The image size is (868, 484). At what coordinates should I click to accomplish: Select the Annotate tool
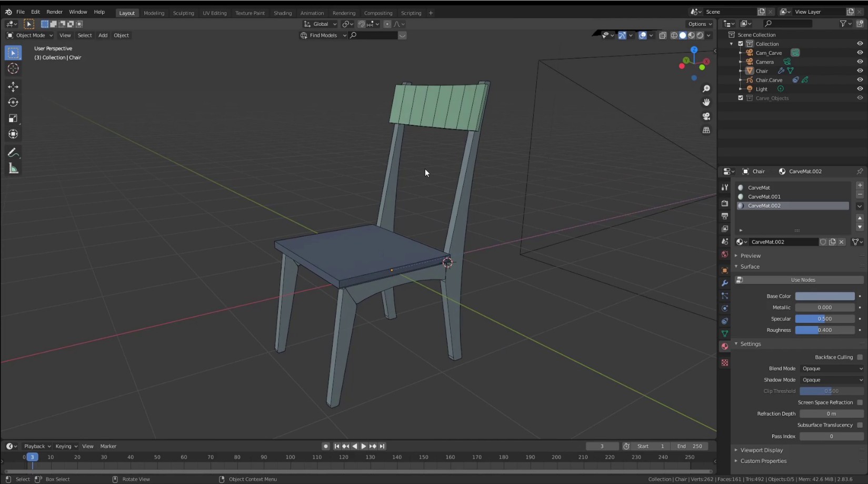(x=13, y=153)
